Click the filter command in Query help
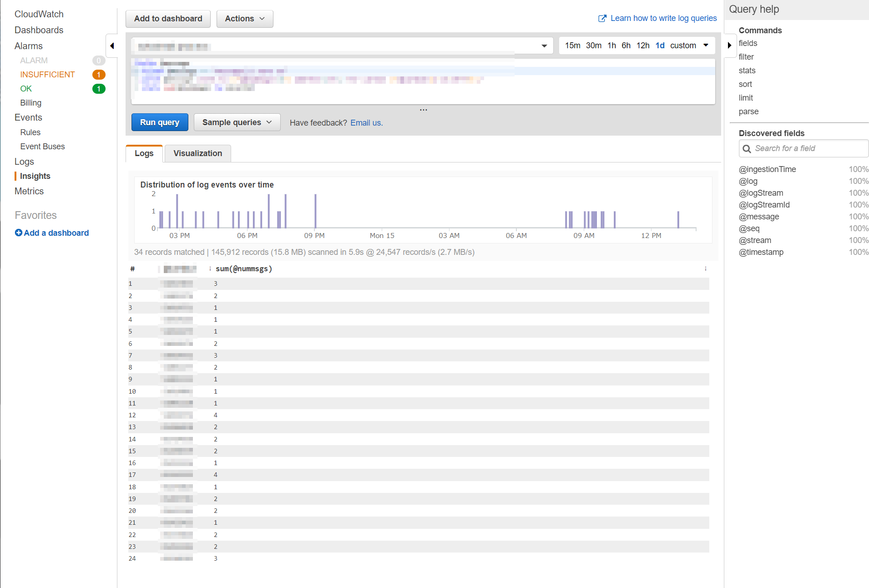The height and width of the screenshot is (588, 869). click(746, 57)
